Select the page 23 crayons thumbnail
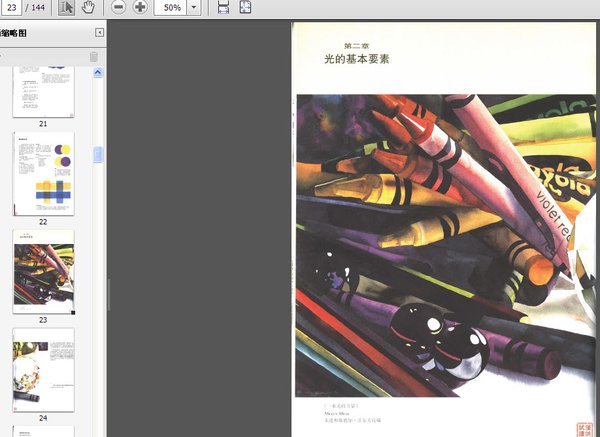The height and width of the screenshot is (437, 600). pyautogui.click(x=43, y=272)
